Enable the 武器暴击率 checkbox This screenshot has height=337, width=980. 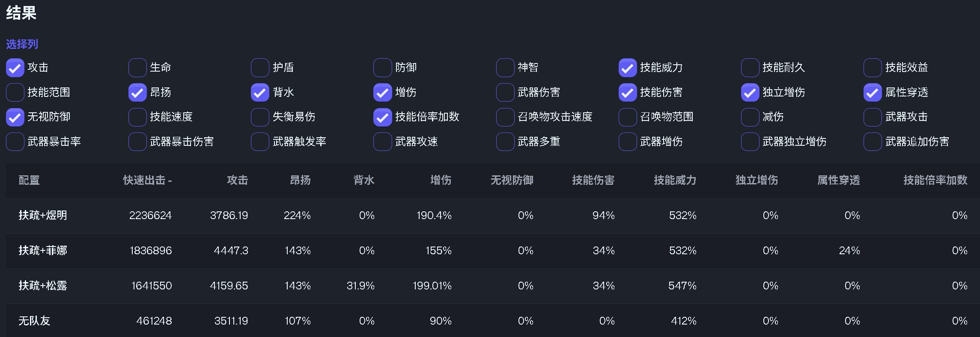(x=15, y=142)
